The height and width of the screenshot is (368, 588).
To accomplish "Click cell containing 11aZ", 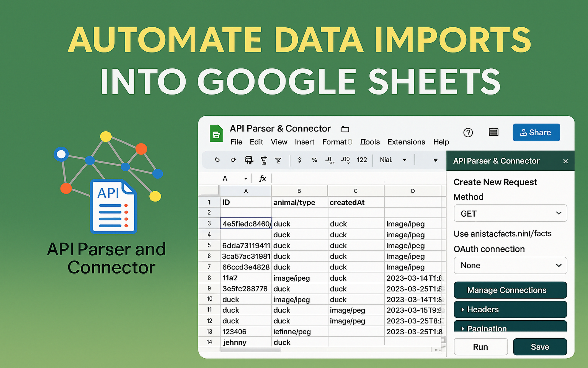I will 246,278.
